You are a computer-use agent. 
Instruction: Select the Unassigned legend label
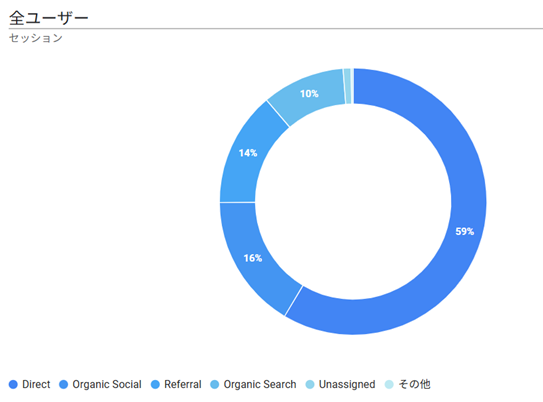pos(347,384)
